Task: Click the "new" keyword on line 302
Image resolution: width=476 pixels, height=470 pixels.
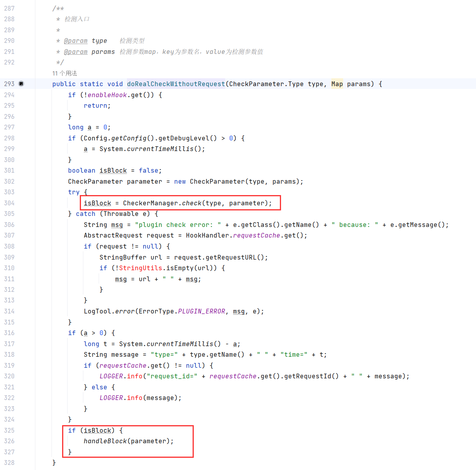Action: click(180, 181)
